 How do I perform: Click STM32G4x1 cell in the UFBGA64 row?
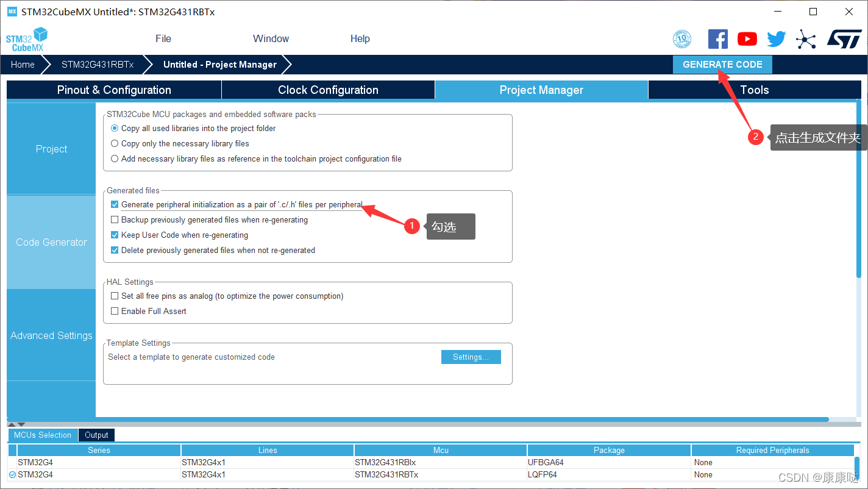pos(268,462)
